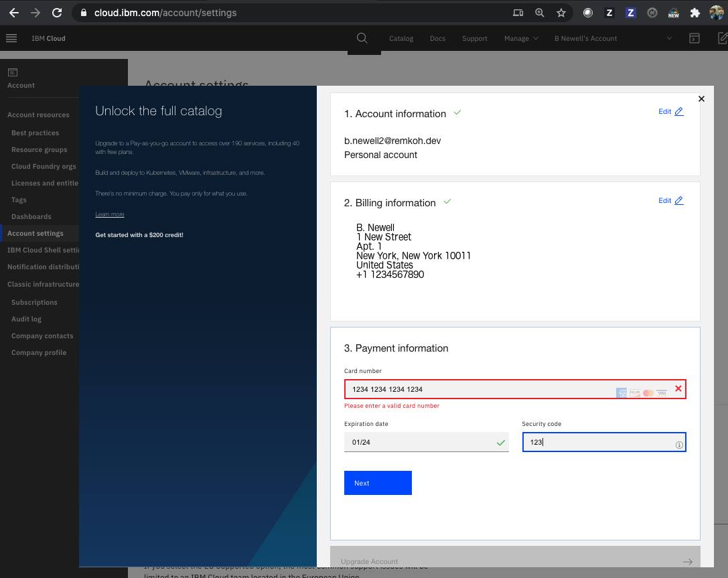This screenshot has height=578, width=728.
Task: Select Licenses and entitlements in the sidebar
Action: point(45,183)
